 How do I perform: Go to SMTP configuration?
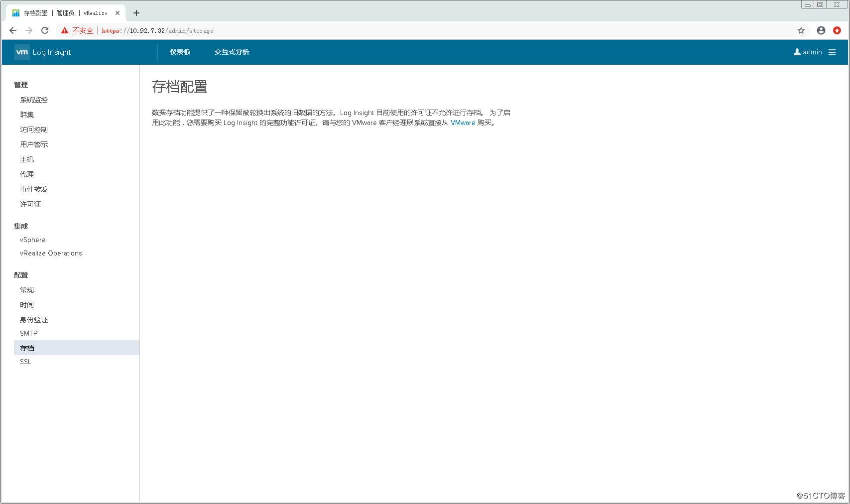point(29,333)
